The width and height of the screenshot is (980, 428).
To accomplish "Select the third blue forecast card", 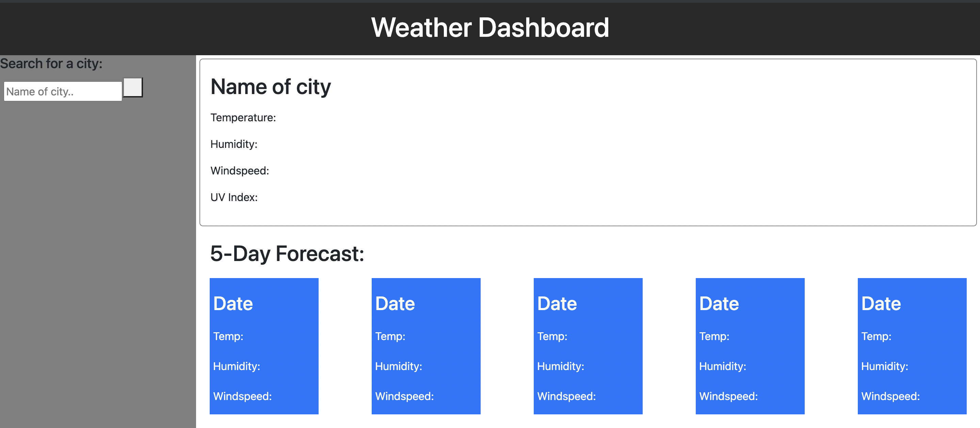I will pyautogui.click(x=588, y=346).
